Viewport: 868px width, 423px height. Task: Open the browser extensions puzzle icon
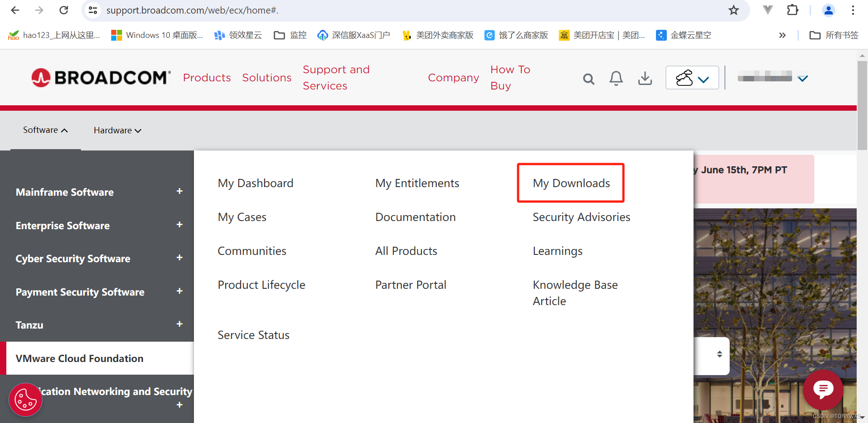coord(793,10)
